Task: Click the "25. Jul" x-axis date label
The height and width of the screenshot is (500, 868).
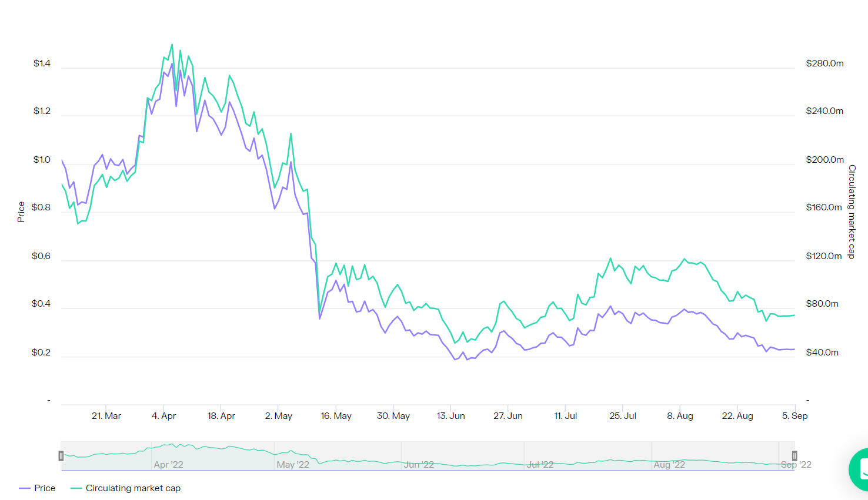Action: [x=623, y=416]
